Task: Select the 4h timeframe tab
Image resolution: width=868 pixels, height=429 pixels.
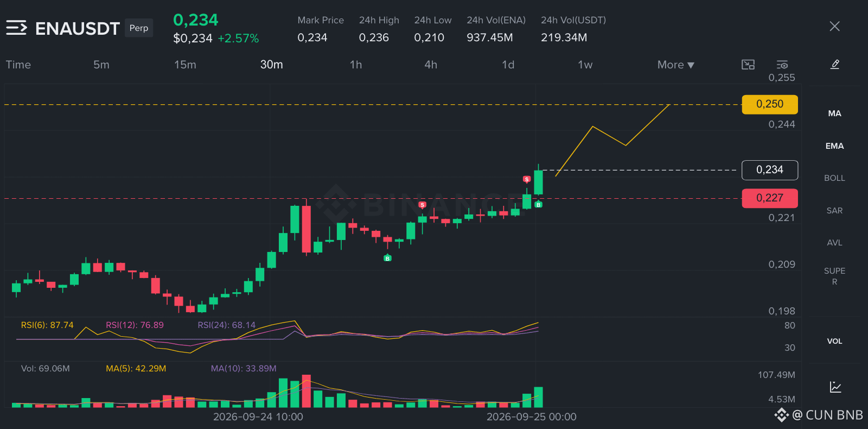Action: tap(431, 65)
